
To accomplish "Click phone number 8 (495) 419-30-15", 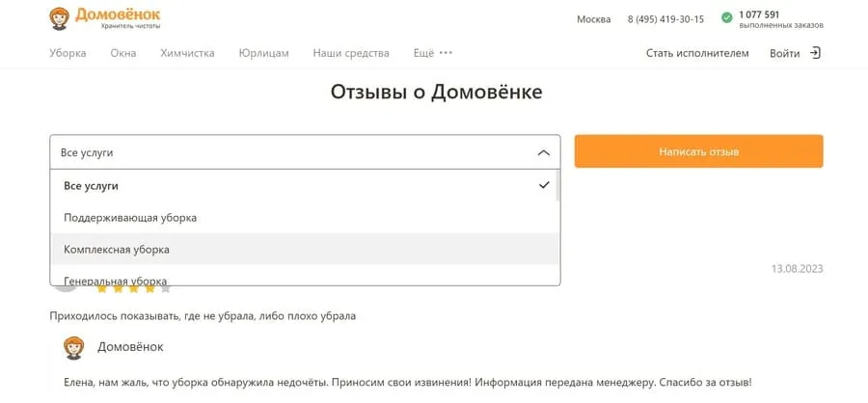I will tap(665, 19).
